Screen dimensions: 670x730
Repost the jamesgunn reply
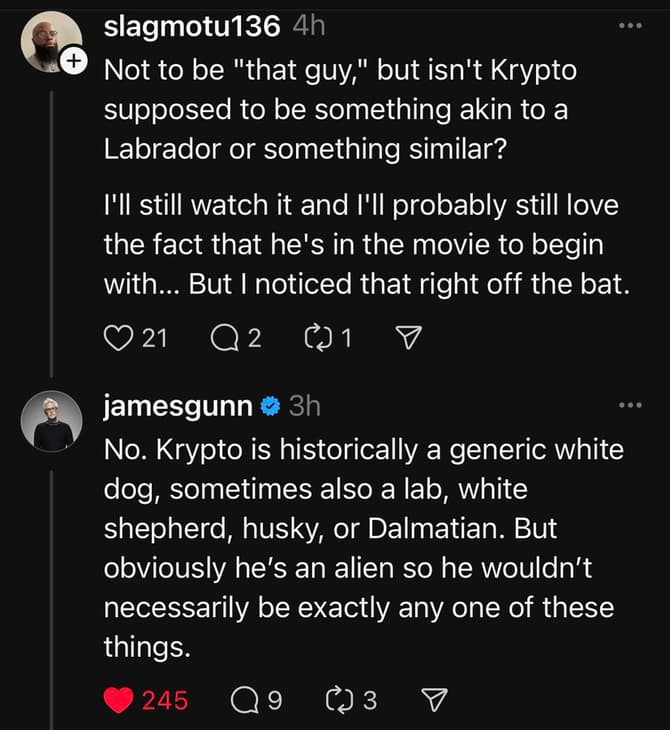pyautogui.click(x=339, y=700)
